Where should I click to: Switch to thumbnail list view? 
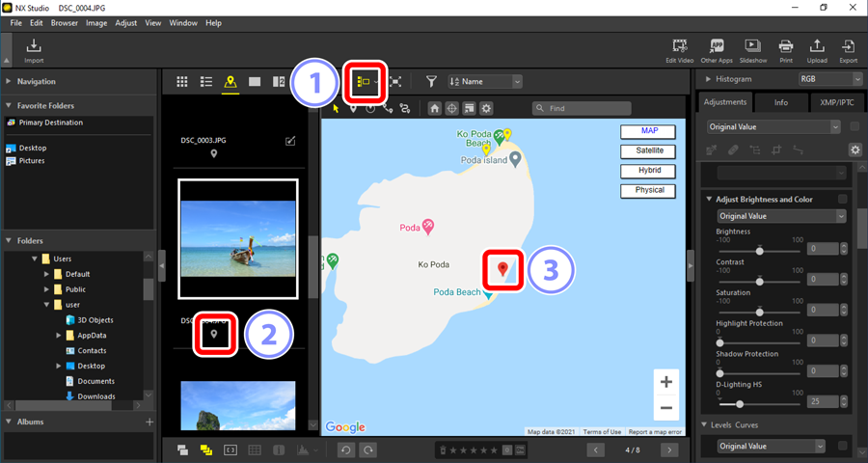click(x=206, y=82)
